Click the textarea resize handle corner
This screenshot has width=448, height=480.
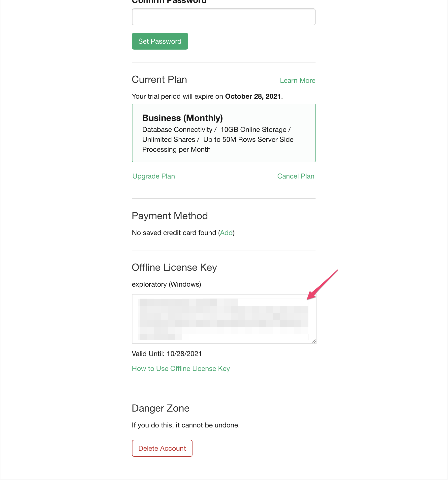314,341
